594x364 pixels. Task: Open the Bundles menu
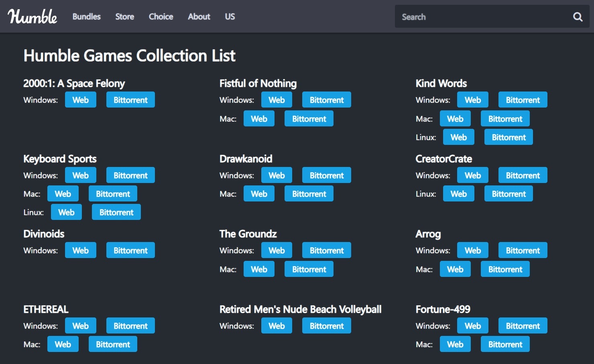(x=87, y=16)
